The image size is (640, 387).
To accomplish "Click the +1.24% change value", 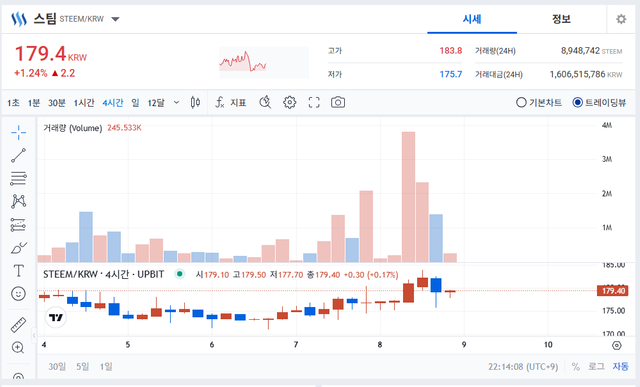I will tap(31, 73).
